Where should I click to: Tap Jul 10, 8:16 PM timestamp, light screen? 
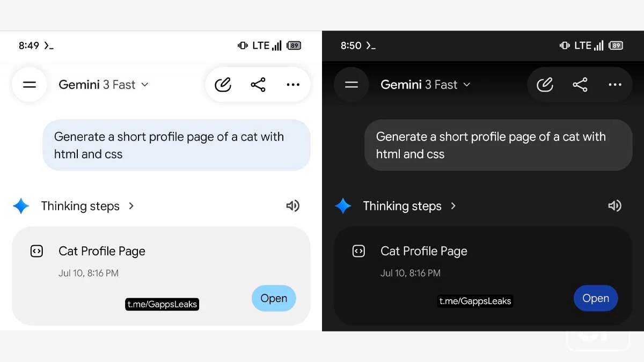click(89, 273)
